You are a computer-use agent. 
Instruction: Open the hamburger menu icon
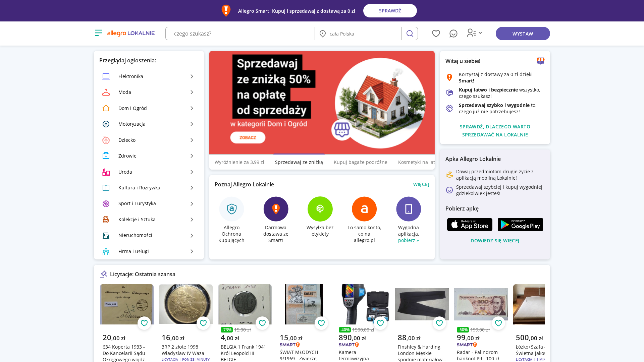point(98,33)
